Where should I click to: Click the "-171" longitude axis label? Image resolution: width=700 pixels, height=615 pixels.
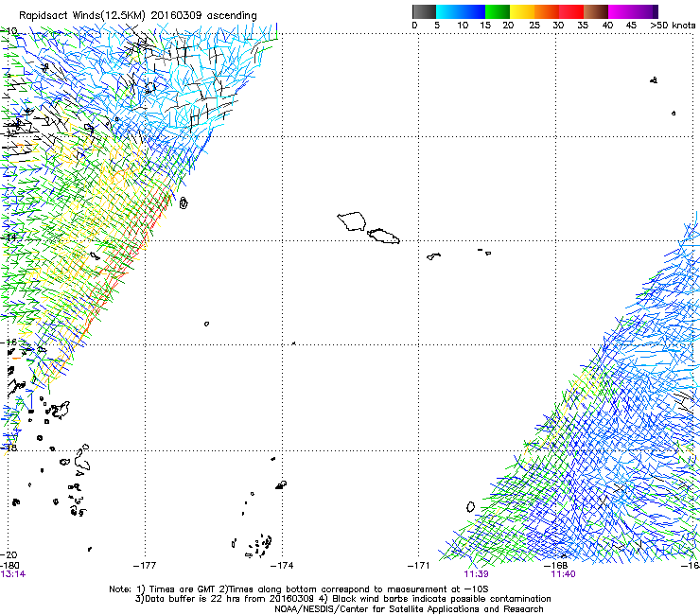point(419,566)
